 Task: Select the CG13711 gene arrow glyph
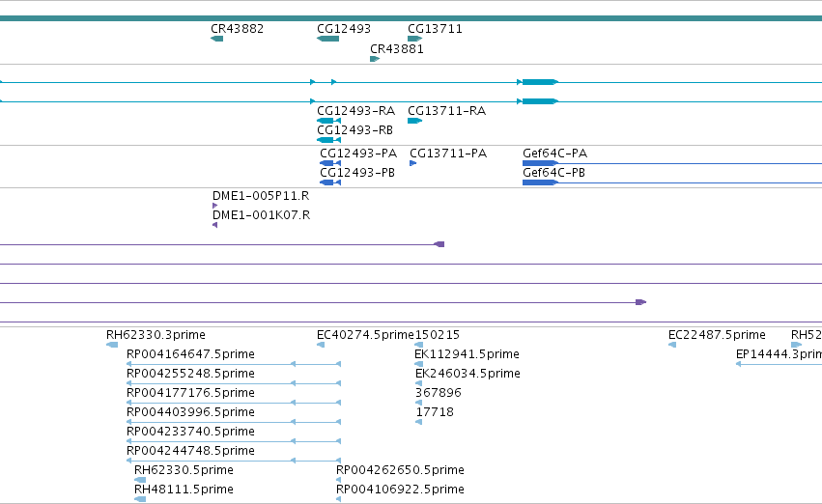point(414,39)
